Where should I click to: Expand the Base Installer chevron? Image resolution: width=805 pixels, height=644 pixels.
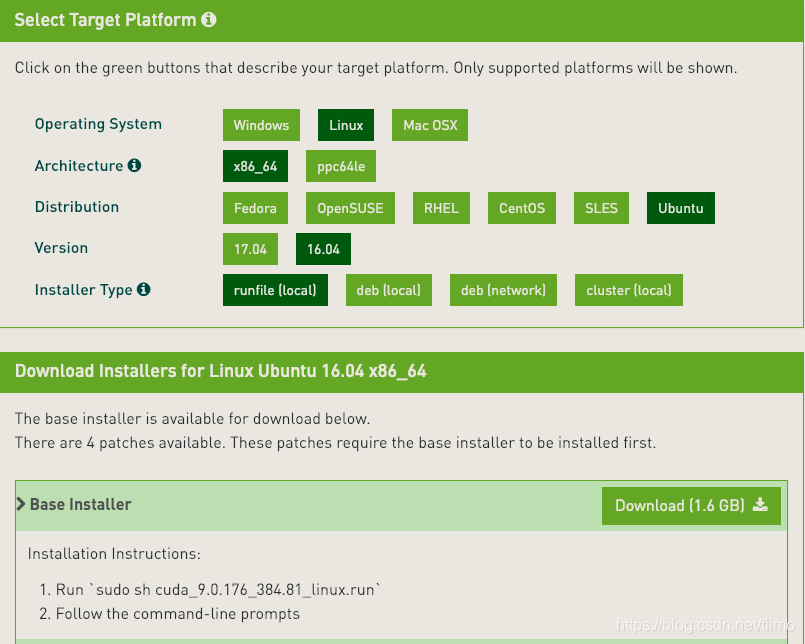[21, 504]
